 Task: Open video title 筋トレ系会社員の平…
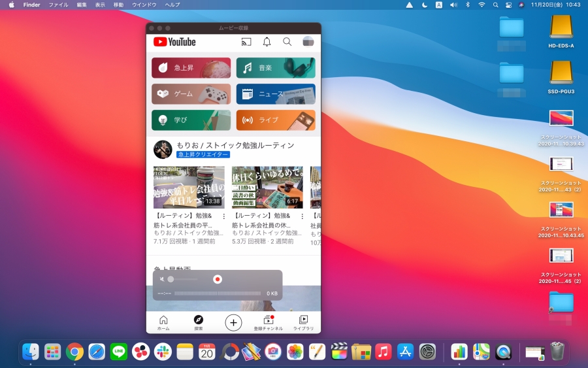point(183,225)
